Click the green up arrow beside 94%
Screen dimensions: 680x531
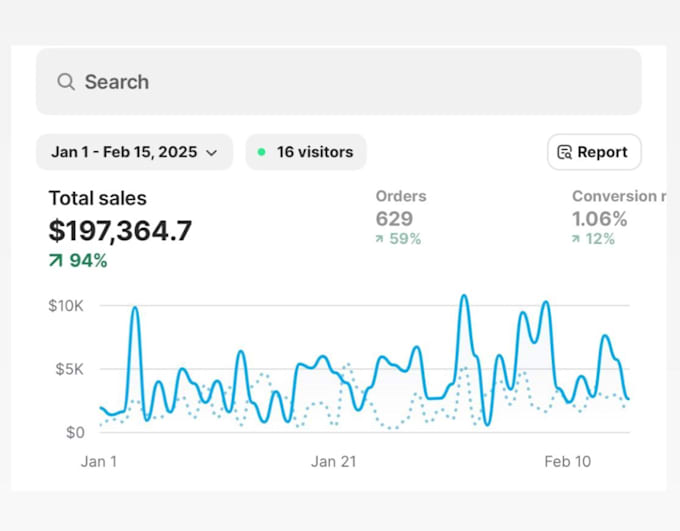pyautogui.click(x=56, y=261)
